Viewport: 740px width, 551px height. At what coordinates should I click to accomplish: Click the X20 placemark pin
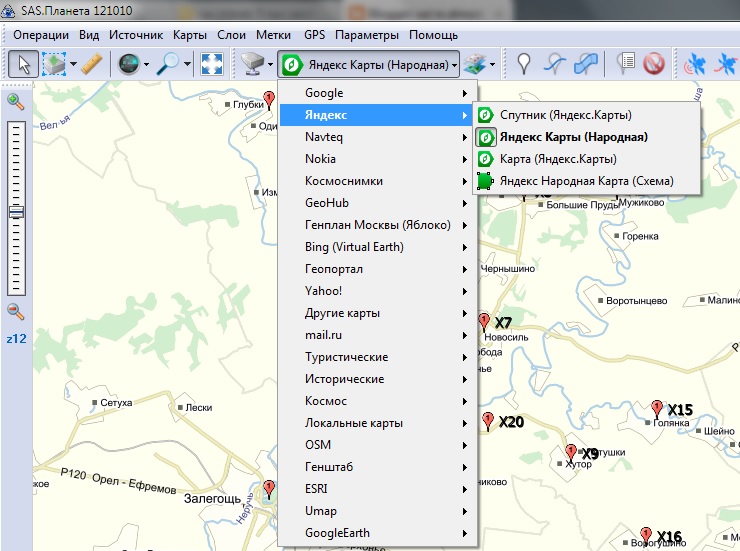tap(488, 420)
